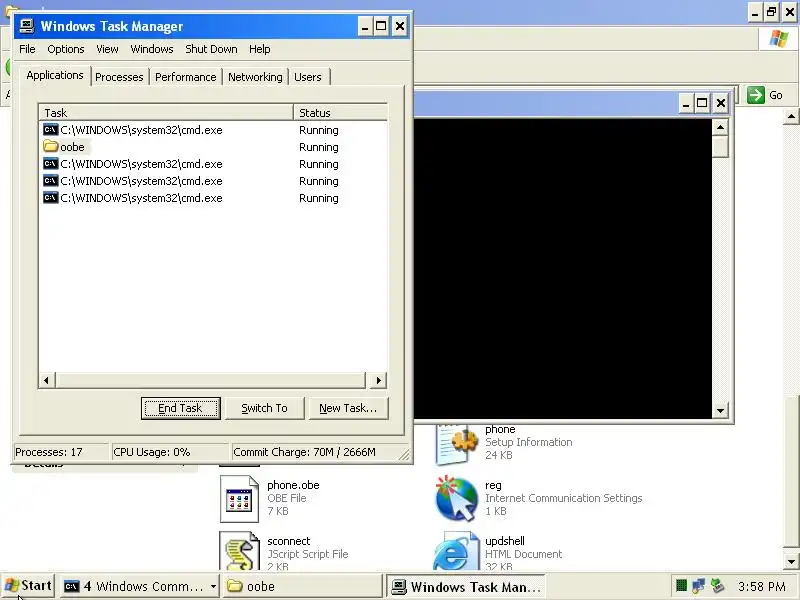Maximize the command prompt window
This screenshot has width=800, height=600.
[x=703, y=104]
